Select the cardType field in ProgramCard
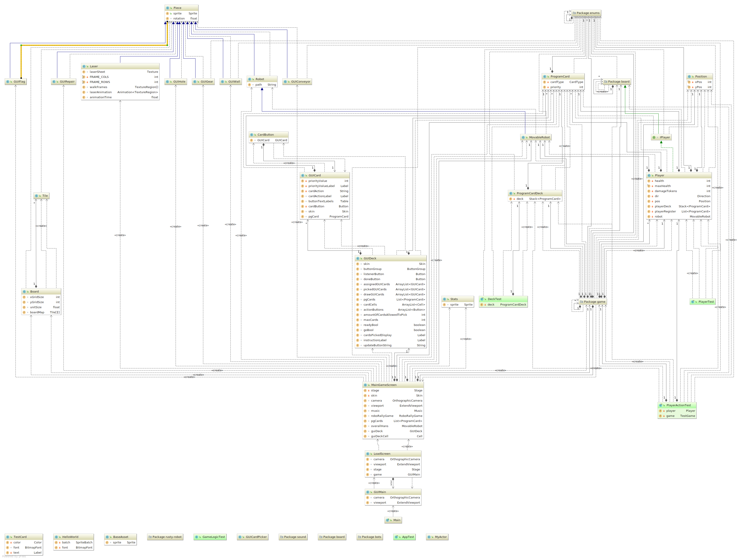Screen dimensions: 742x560 coord(563,82)
